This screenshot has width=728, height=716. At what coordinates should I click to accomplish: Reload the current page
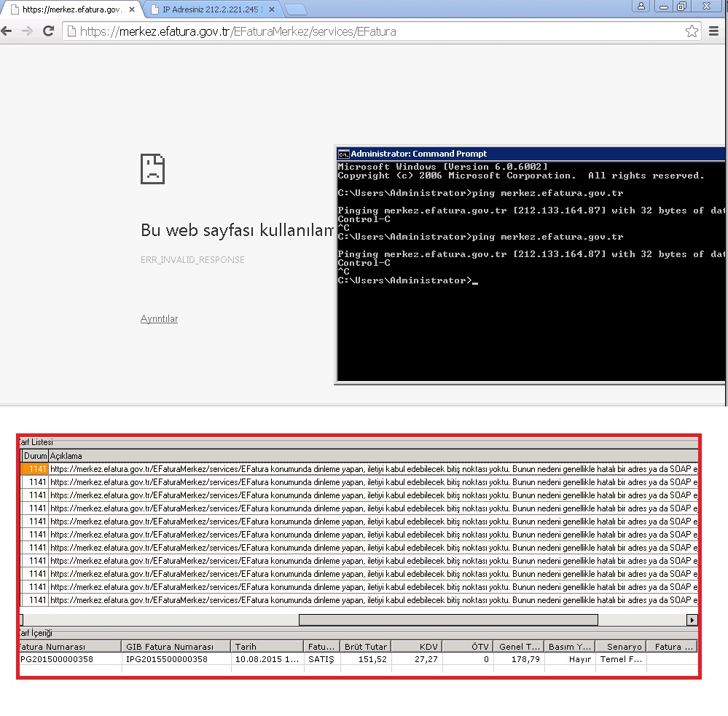[x=48, y=31]
